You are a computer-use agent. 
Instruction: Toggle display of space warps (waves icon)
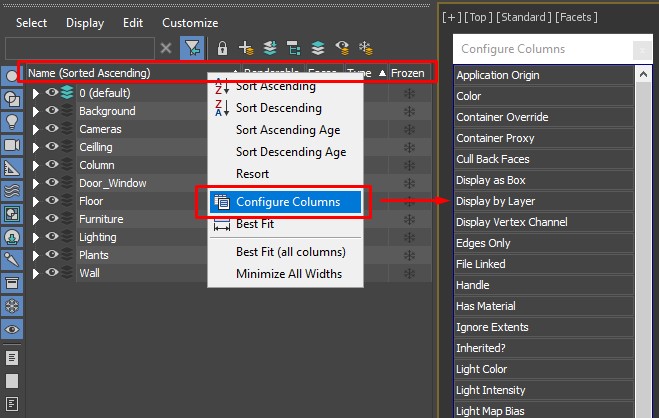pos(12,190)
